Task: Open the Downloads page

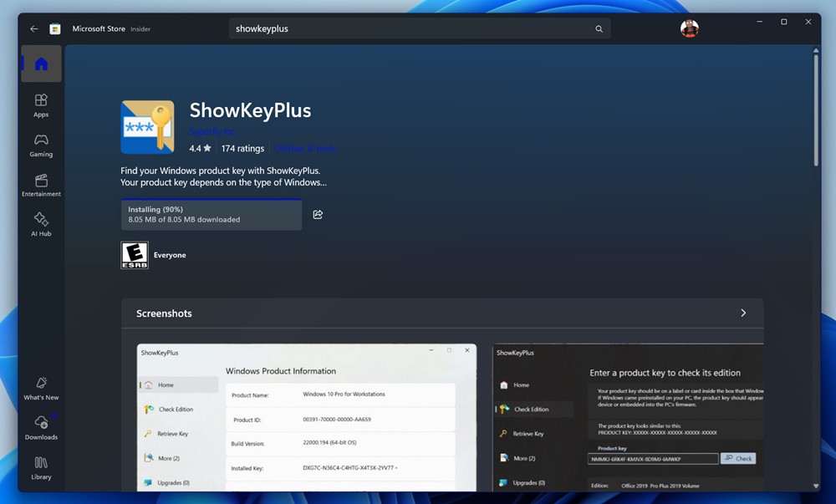Action: pyautogui.click(x=41, y=428)
